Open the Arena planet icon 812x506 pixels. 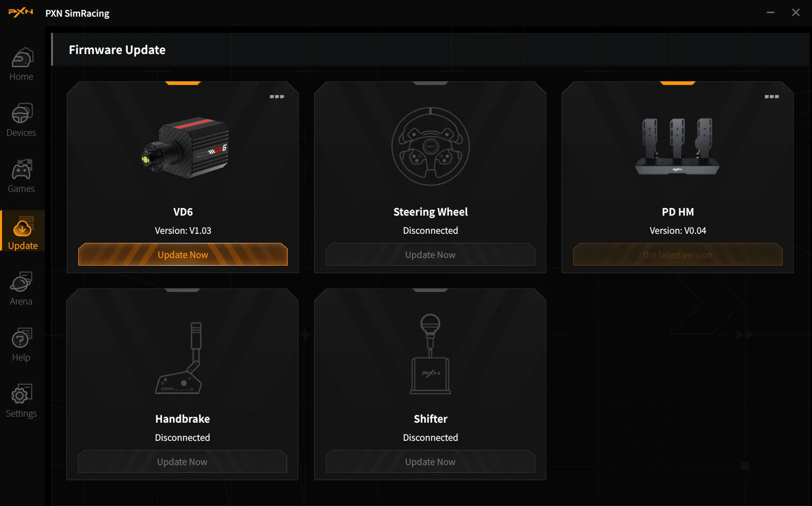(x=22, y=282)
